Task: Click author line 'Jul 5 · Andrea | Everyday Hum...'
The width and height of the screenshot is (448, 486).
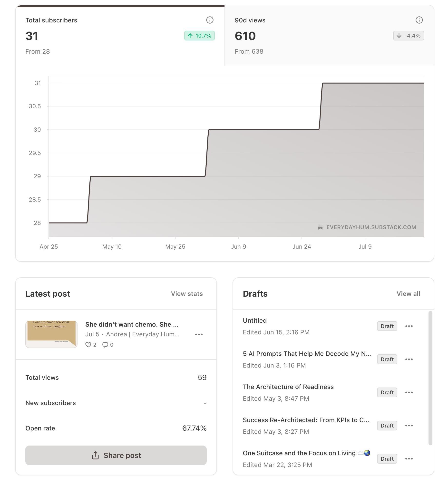Action: [132, 334]
